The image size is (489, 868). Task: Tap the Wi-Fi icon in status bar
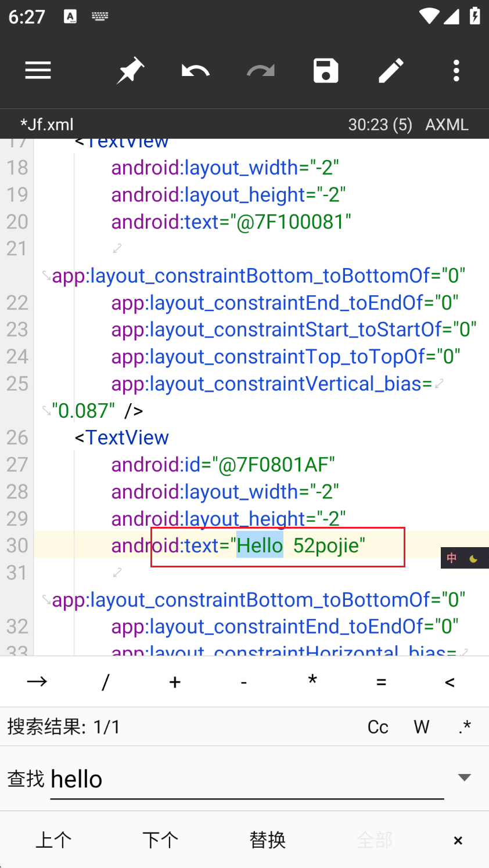point(430,16)
